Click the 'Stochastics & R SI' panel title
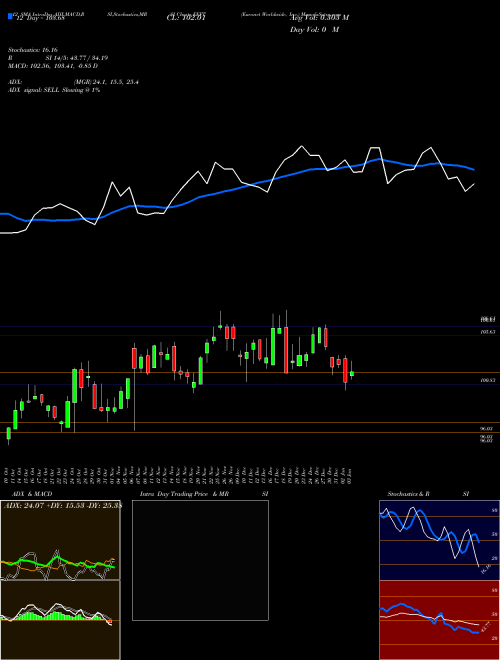Viewport: 500px width, 660px height. pyautogui.click(x=428, y=494)
